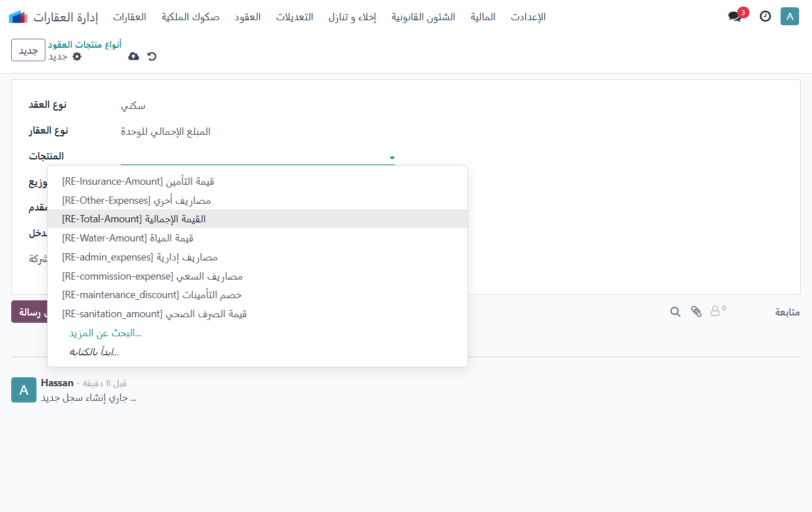Open the العقود menu
812x512 pixels.
click(x=247, y=17)
